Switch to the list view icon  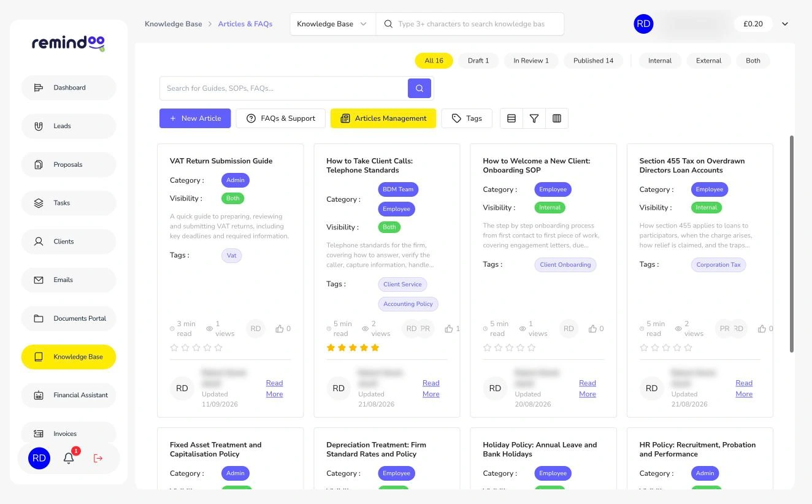click(511, 118)
